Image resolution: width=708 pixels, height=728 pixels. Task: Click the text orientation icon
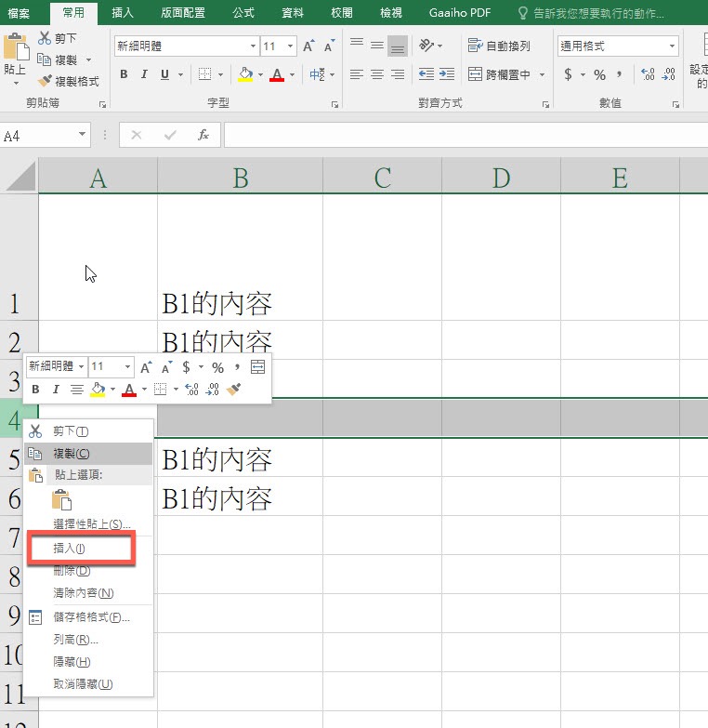click(426, 46)
